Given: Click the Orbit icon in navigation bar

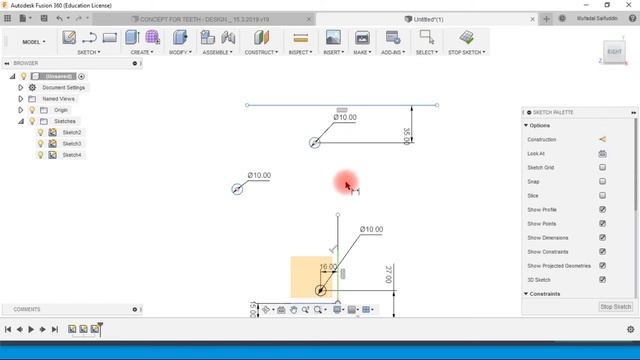Looking at the screenshot, I should pyautogui.click(x=266, y=310).
